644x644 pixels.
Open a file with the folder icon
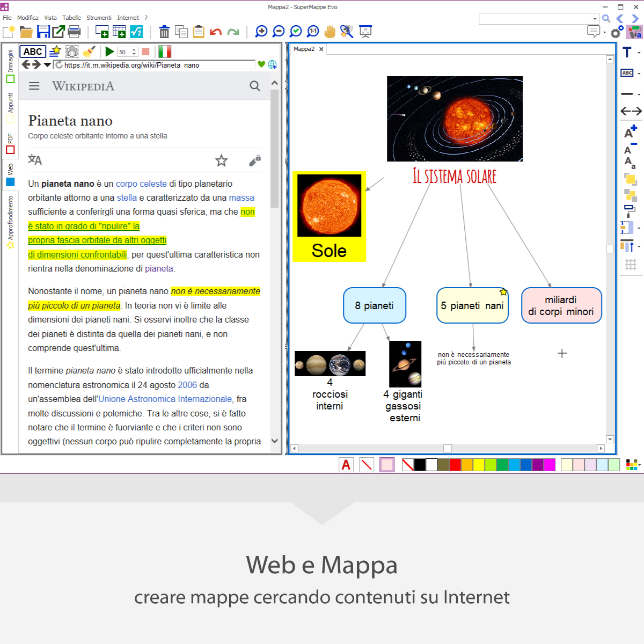[x=26, y=32]
